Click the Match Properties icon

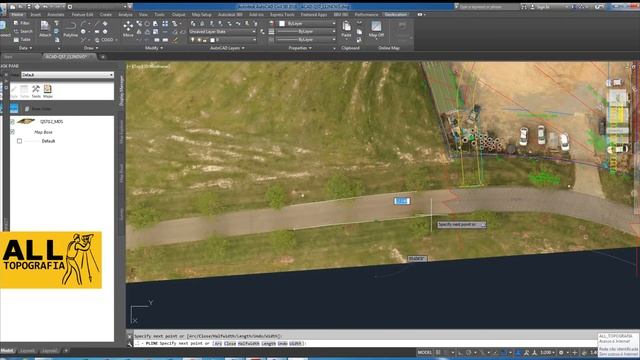click(271, 24)
